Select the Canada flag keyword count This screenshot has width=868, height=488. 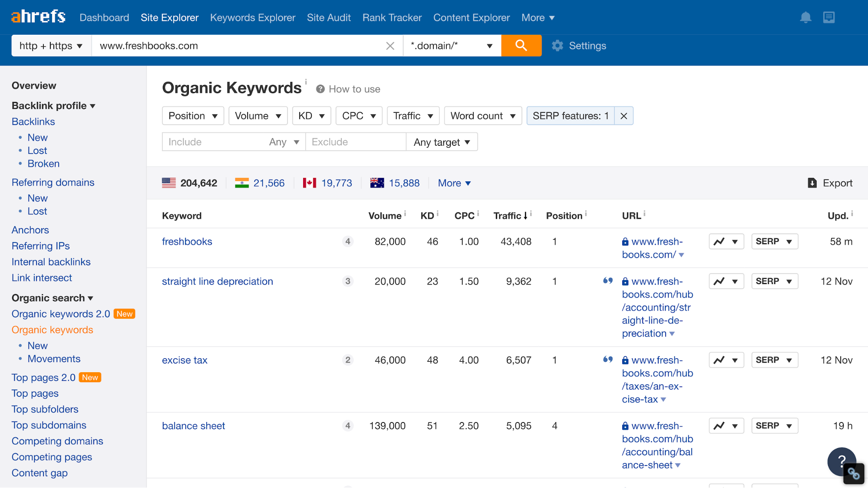(327, 183)
